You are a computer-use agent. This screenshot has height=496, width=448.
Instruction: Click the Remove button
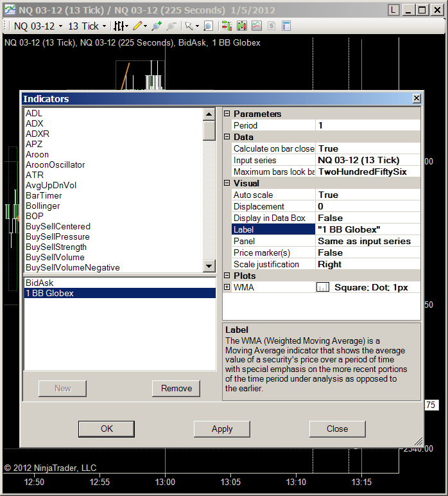click(x=177, y=388)
